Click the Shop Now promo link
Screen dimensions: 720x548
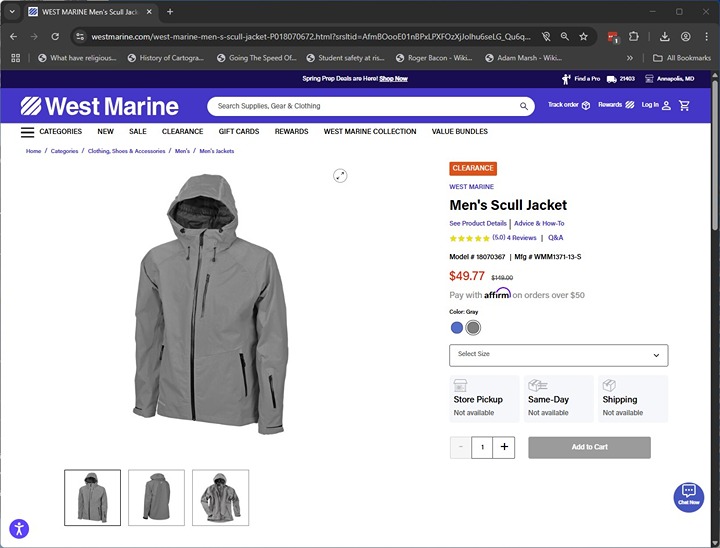(394, 79)
